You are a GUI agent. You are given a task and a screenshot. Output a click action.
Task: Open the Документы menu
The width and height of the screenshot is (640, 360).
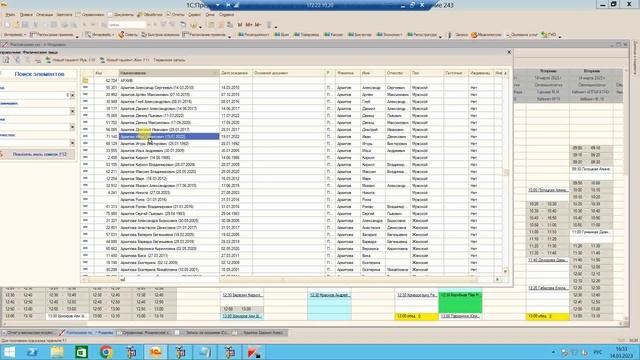pos(120,15)
